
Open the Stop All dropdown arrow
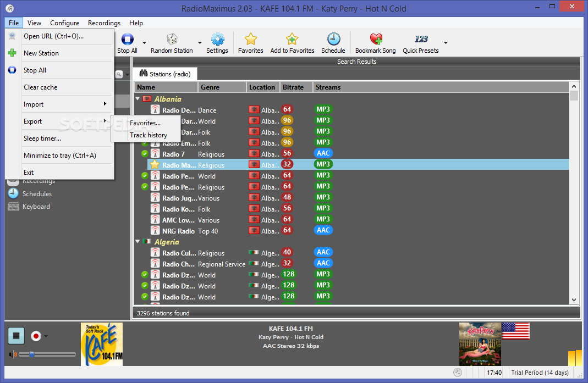click(144, 42)
